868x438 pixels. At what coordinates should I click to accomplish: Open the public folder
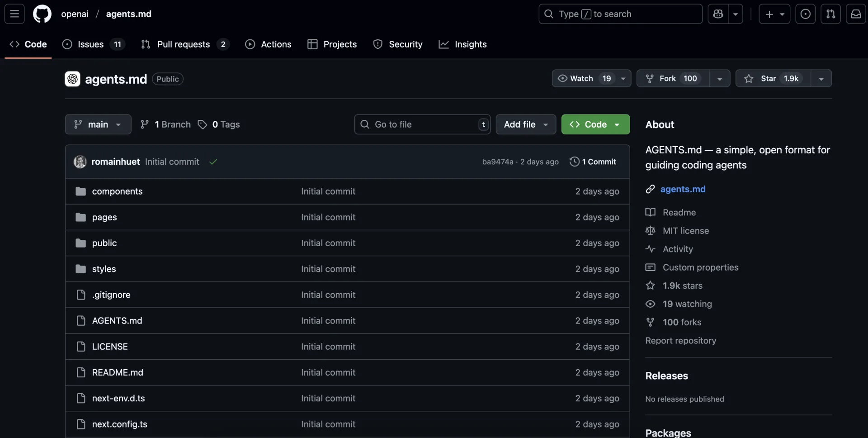[104, 243]
